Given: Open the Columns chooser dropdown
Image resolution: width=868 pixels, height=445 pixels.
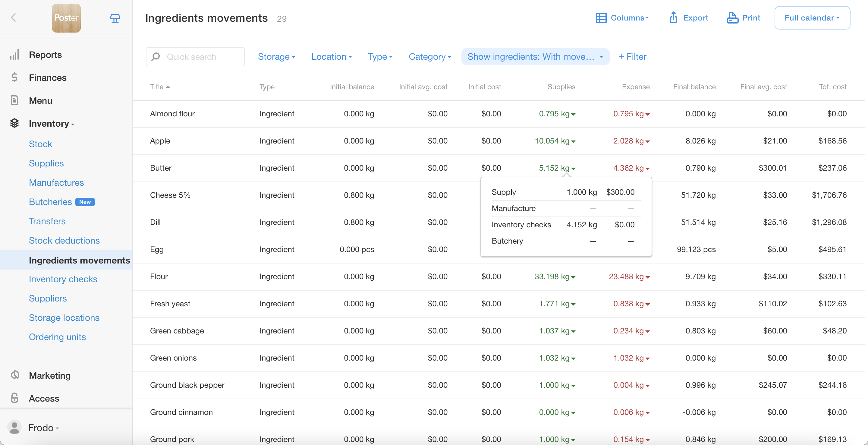Looking at the screenshot, I should click(x=622, y=17).
